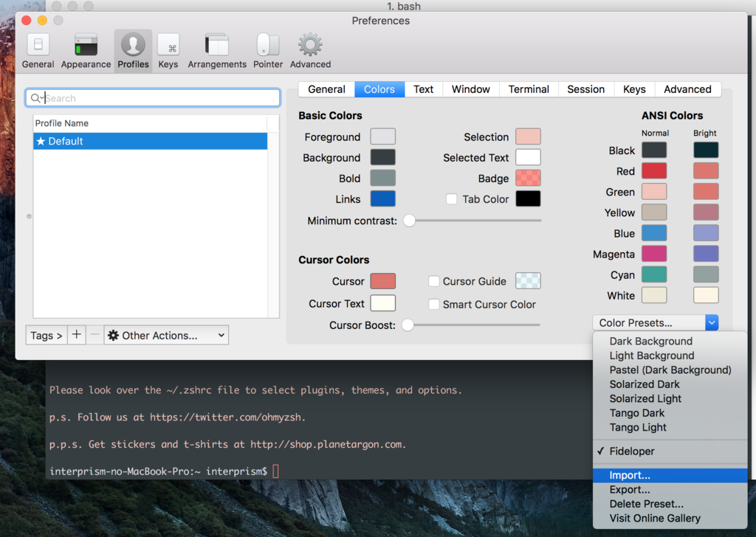Open the Other Actions dropdown

[x=166, y=335]
